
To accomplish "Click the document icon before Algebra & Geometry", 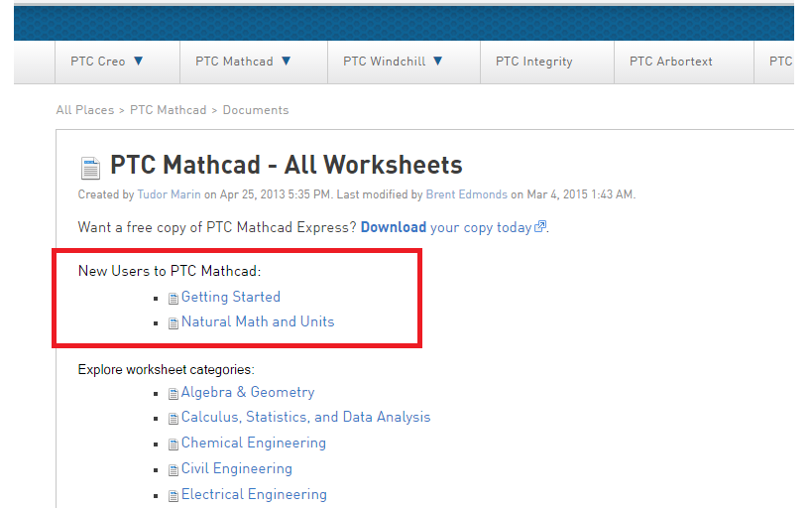I will click(174, 394).
